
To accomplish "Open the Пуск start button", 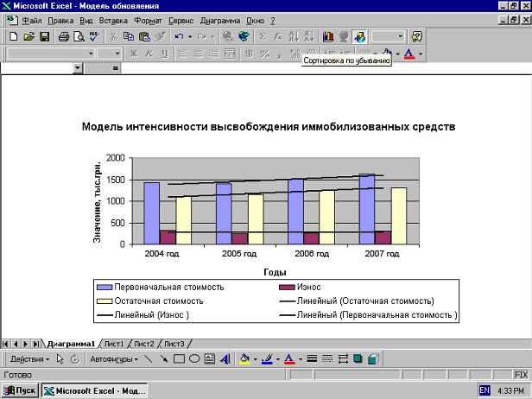I will (20, 390).
